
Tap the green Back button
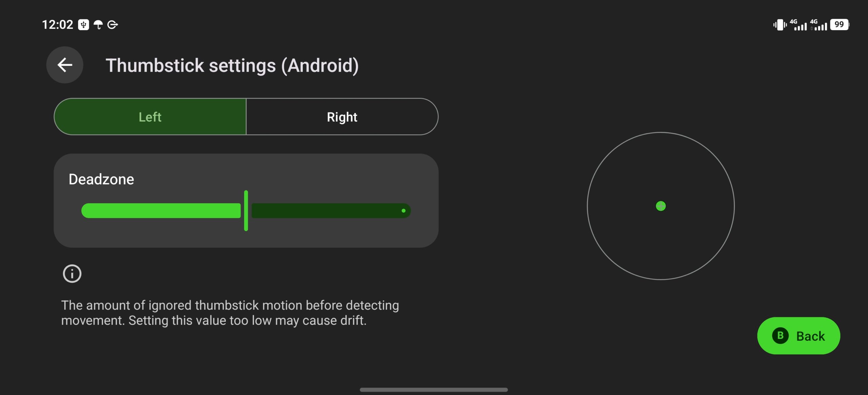click(x=798, y=336)
